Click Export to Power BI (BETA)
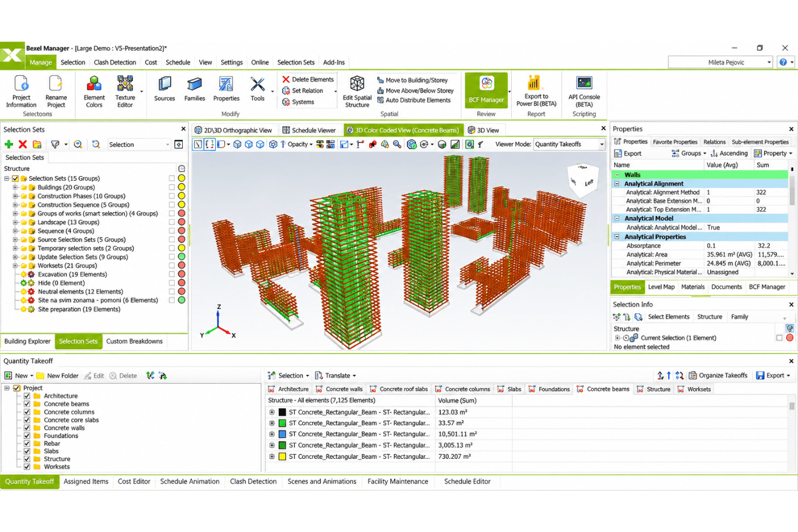 click(x=536, y=91)
